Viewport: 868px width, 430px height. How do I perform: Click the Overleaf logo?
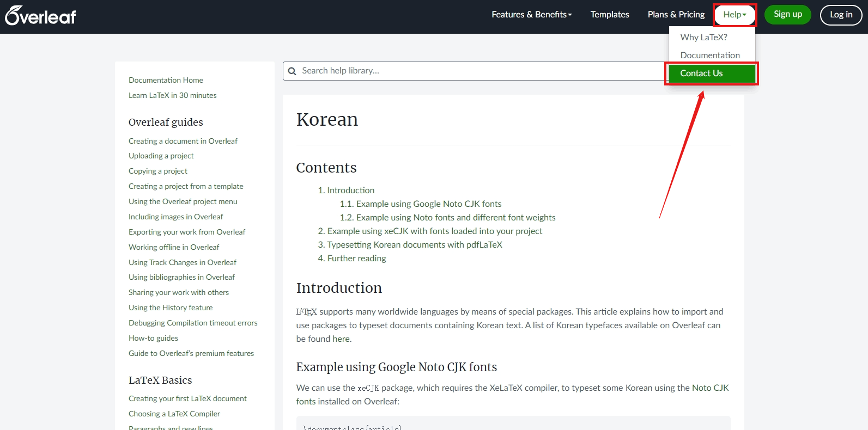[40, 16]
